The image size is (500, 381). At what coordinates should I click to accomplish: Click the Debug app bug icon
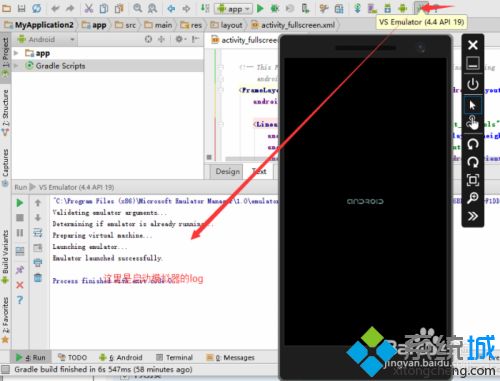point(275,8)
